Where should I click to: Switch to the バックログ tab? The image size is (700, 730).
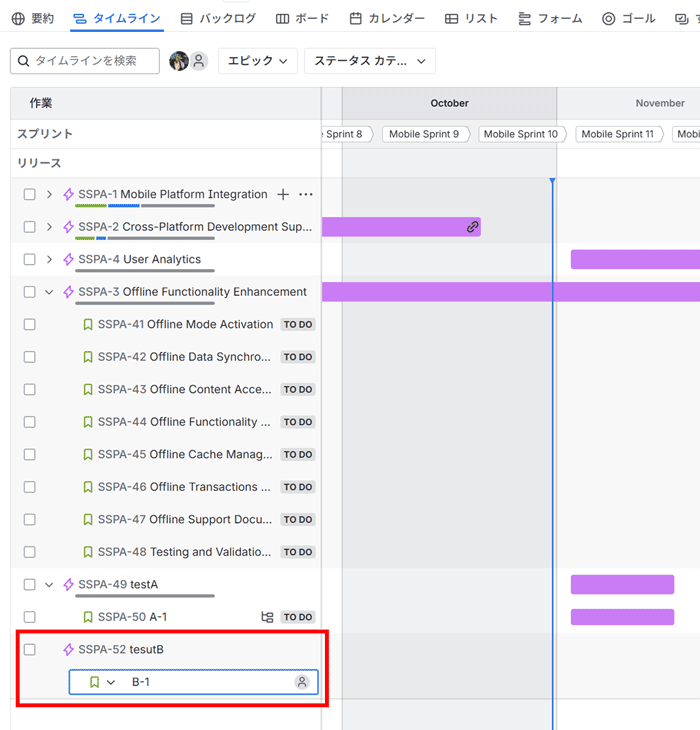(x=218, y=18)
